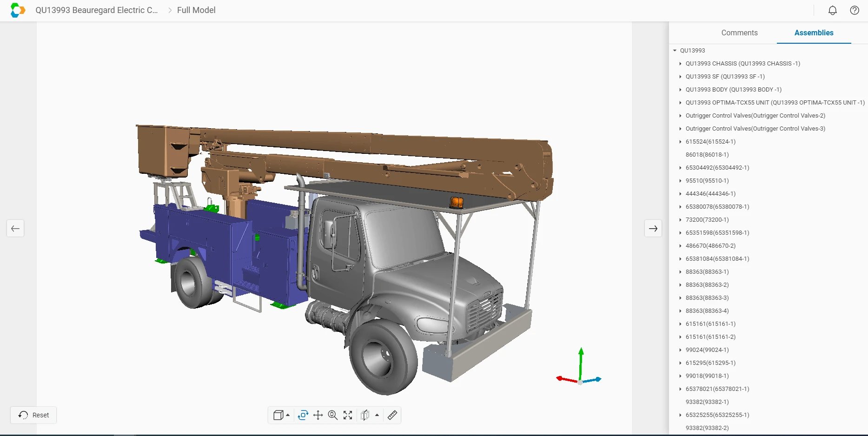This screenshot has height=436, width=868.
Task: Click the Onshape hexagon logo
Action: pos(17,10)
